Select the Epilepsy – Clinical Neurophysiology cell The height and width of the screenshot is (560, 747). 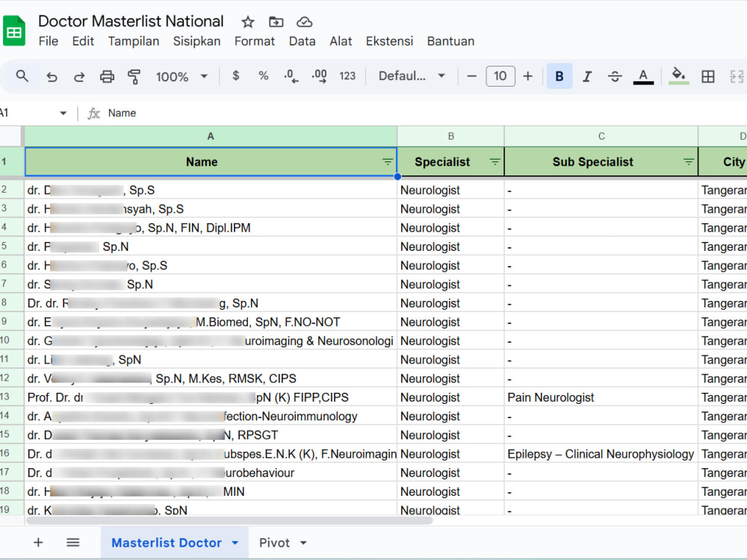click(x=601, y=454)
